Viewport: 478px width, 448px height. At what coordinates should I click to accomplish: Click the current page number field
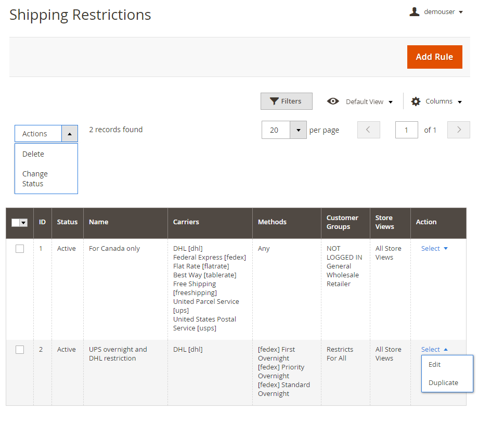click(406, 130)
